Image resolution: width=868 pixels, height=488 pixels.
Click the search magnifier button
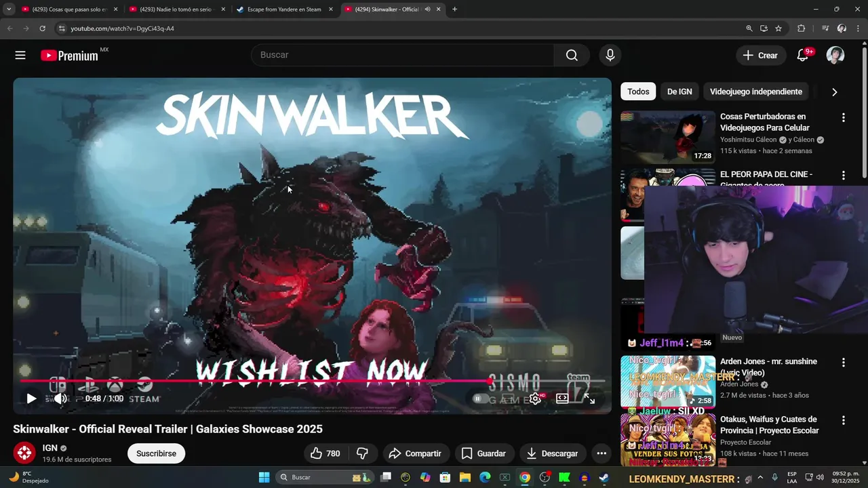[572, 55]
